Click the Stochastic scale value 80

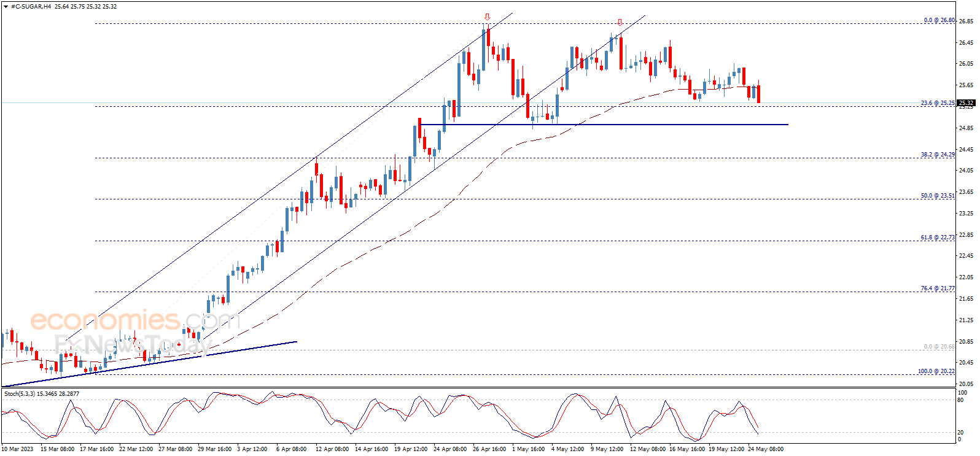click(961, 400)
